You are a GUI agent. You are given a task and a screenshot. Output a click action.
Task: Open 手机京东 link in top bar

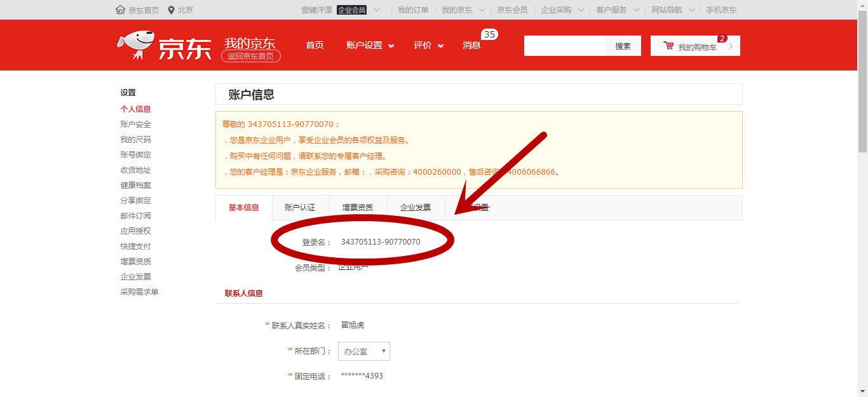point(721,10)
